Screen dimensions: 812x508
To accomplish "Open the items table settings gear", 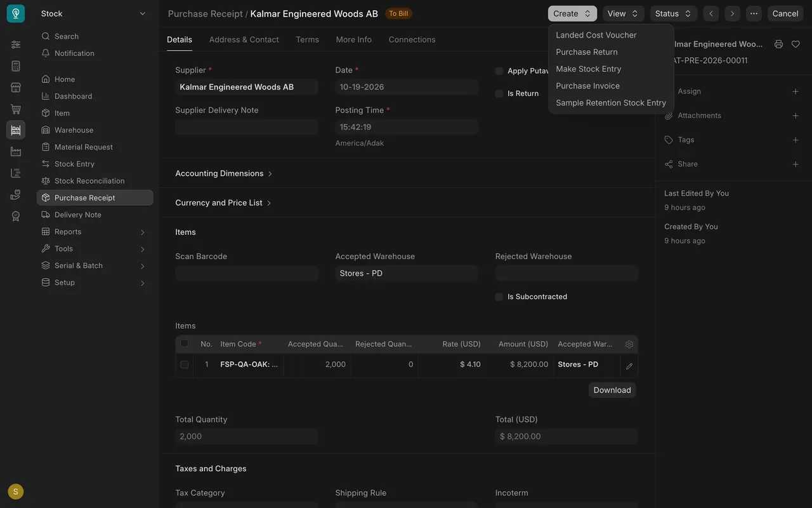I will tap(629, 344).
